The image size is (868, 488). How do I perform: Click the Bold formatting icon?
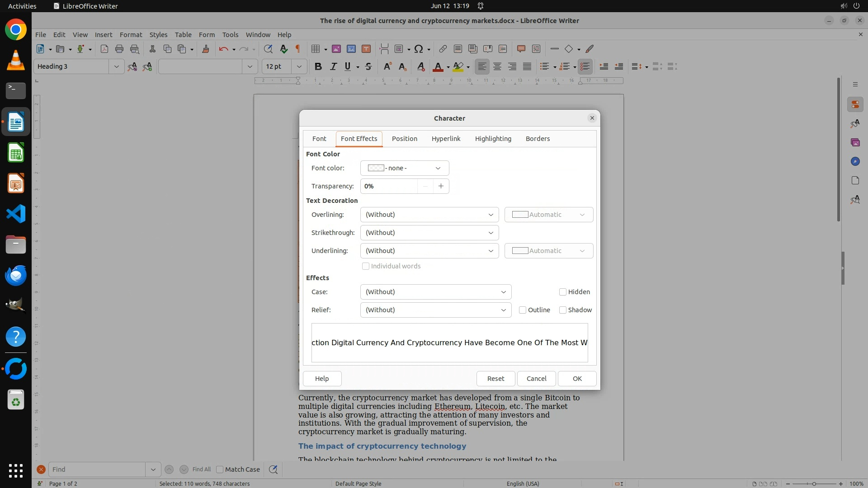click(318, 67)
